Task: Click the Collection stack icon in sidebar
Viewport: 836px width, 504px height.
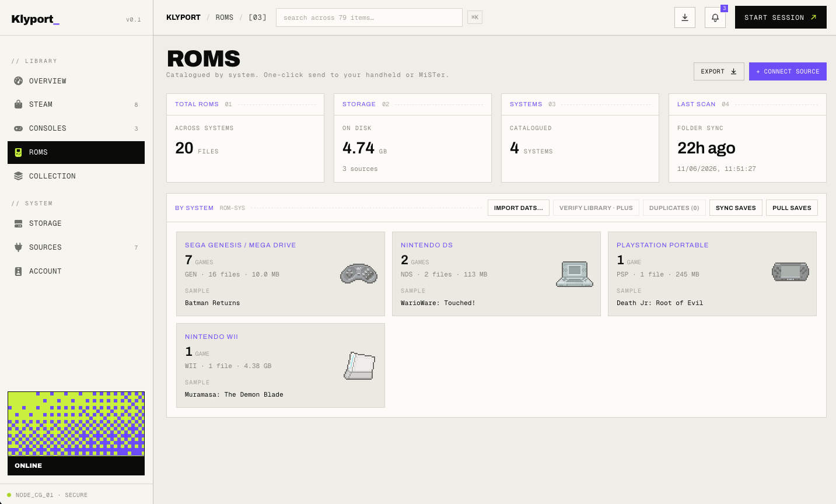Action: (x=18, y=176)
